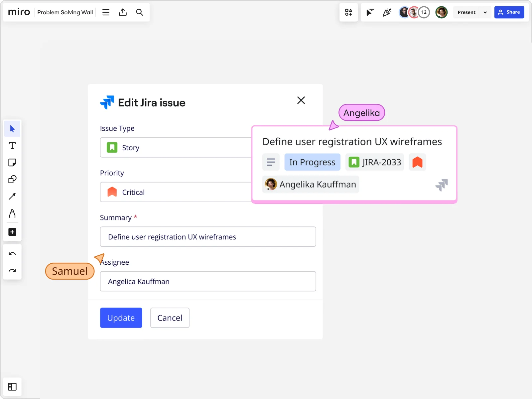Image resolution: width=532 pixels, height=399 pixels.
Task: Open the hamburger main menu
Action: pos(106,12)
